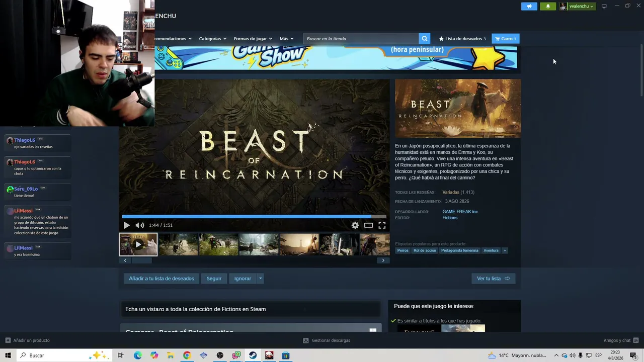Image resolution: width=644 pixels, height=362 pixels.
Task: Open Copilot from taskbar
Action: (x=154, y=355)
